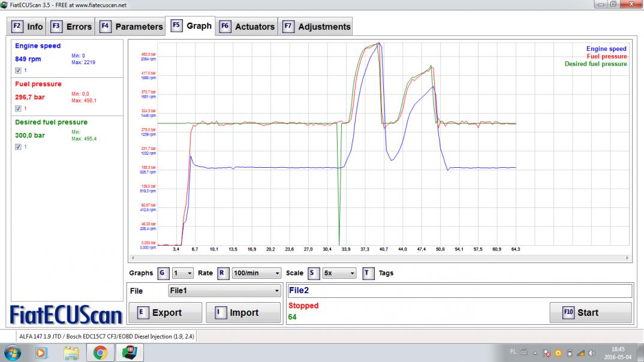Open the File Explorer taskbar icon
644x362 pixels.
[x=71, y=352]
